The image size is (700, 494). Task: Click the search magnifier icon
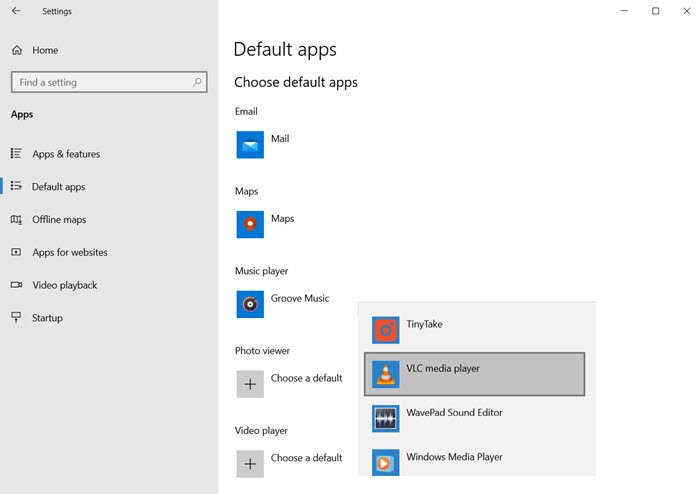198,82
